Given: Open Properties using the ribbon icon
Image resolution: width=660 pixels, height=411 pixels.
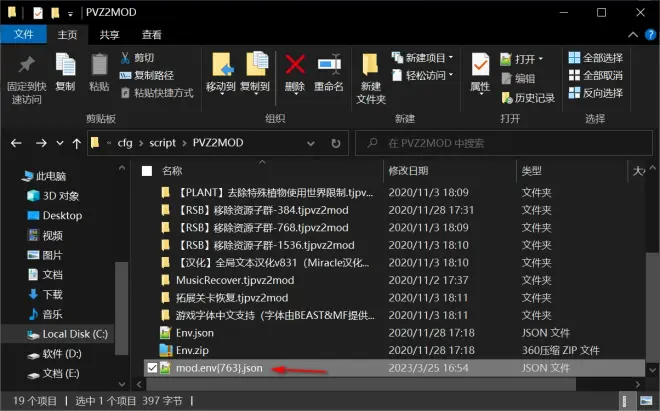Looking at the screenshot, I should [480, 66].
